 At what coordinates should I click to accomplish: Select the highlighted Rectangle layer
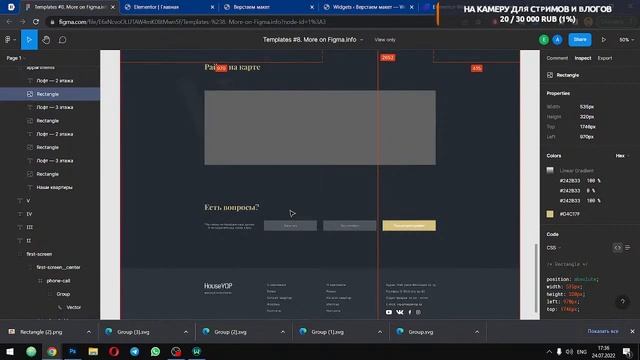pos(50,94)
